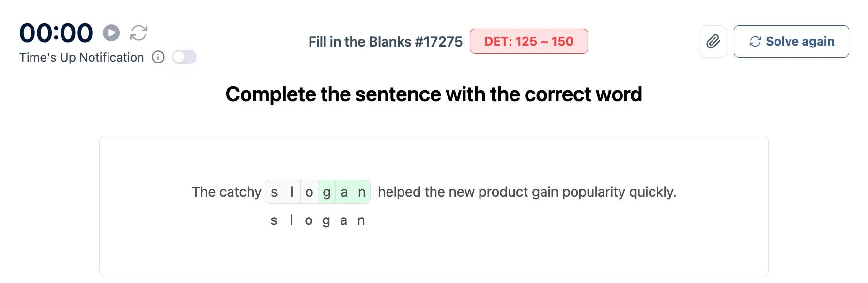Click the heading Complete the sentence with the correct word

pos(434,94)
